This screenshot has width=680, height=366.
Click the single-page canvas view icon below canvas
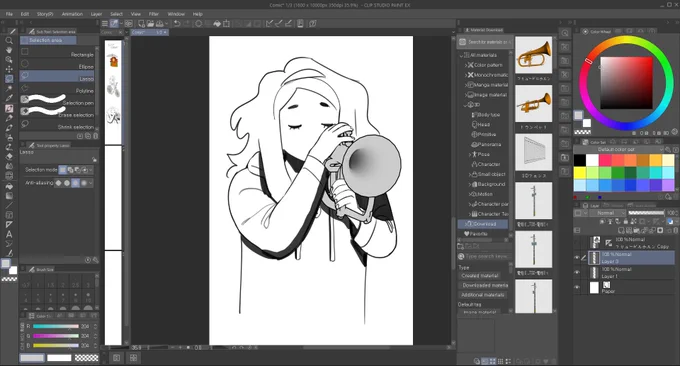pos(116,358)
